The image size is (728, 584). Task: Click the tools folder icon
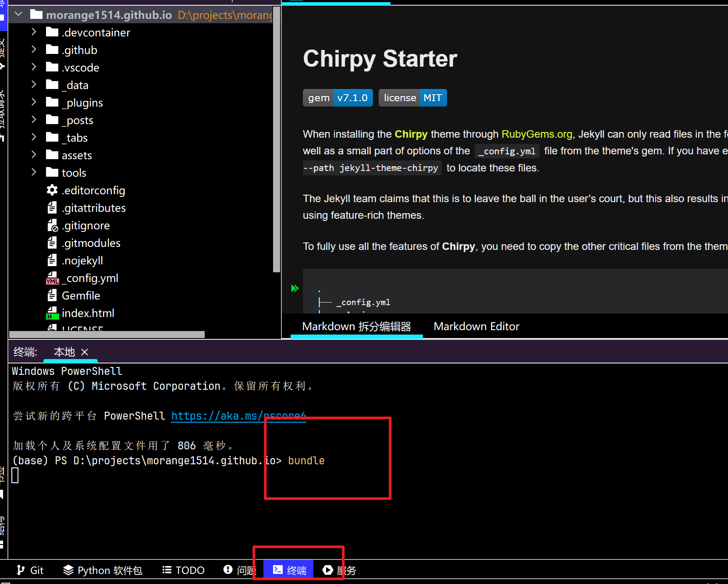(x=52, y=172)
